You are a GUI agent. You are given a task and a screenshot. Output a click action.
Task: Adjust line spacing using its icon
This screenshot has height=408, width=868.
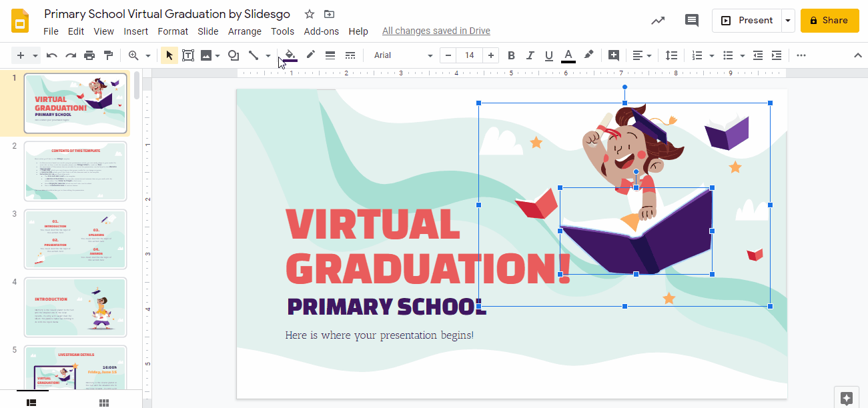(672, 55)
